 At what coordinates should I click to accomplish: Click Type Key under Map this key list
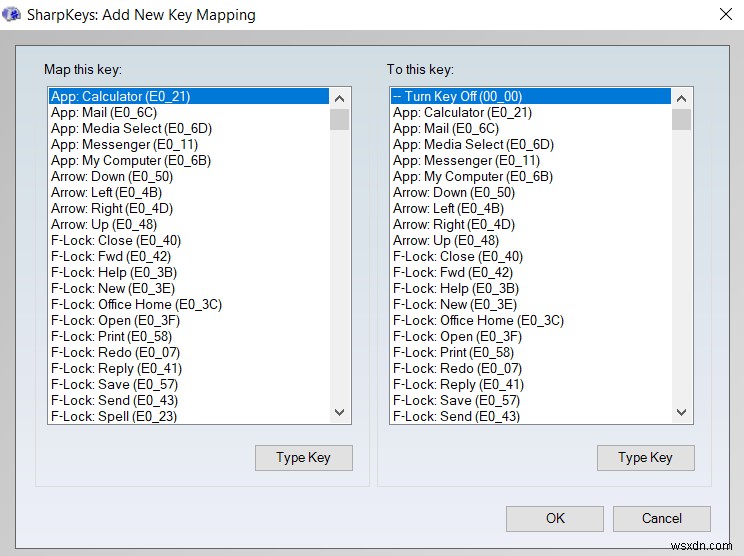[304, 458]
